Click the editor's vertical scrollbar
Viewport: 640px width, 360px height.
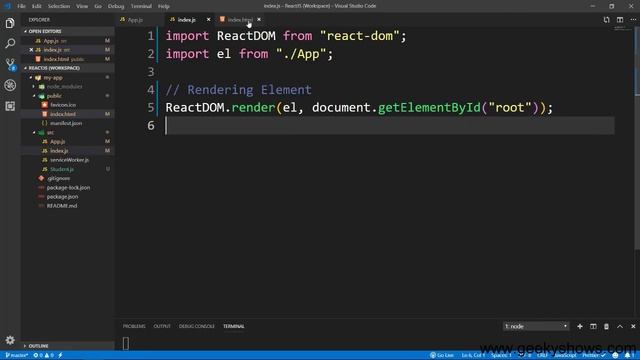point(637,139)
